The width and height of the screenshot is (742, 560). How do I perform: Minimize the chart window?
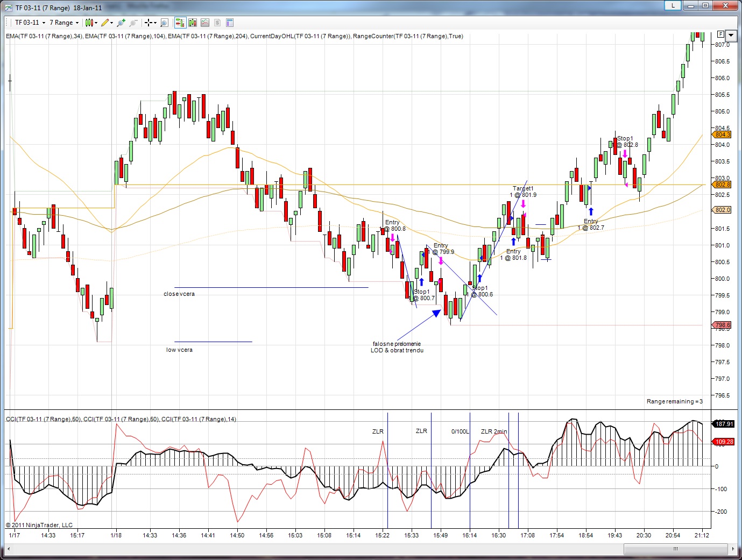[x=691, y=5]
